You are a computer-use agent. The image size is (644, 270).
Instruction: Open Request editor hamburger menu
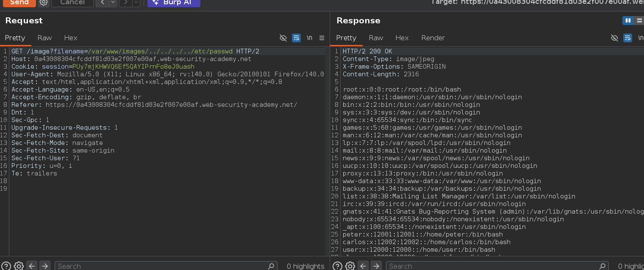(x=322, y=38)
